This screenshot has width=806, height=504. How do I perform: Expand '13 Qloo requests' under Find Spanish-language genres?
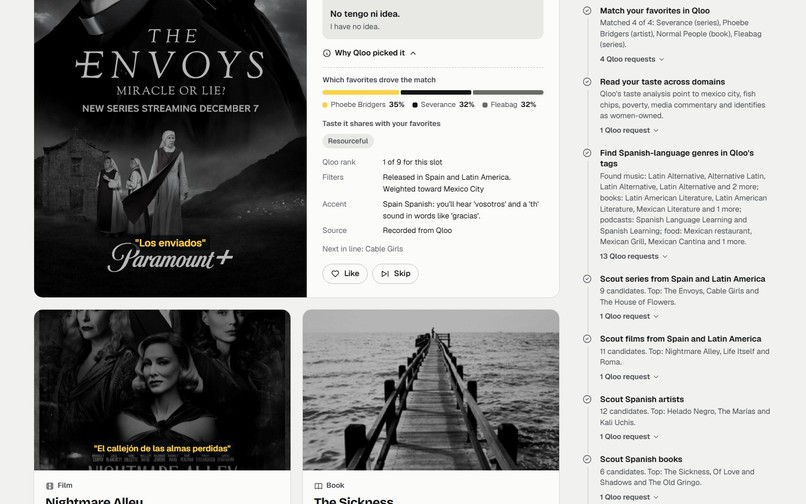click(x=633, y=256)
